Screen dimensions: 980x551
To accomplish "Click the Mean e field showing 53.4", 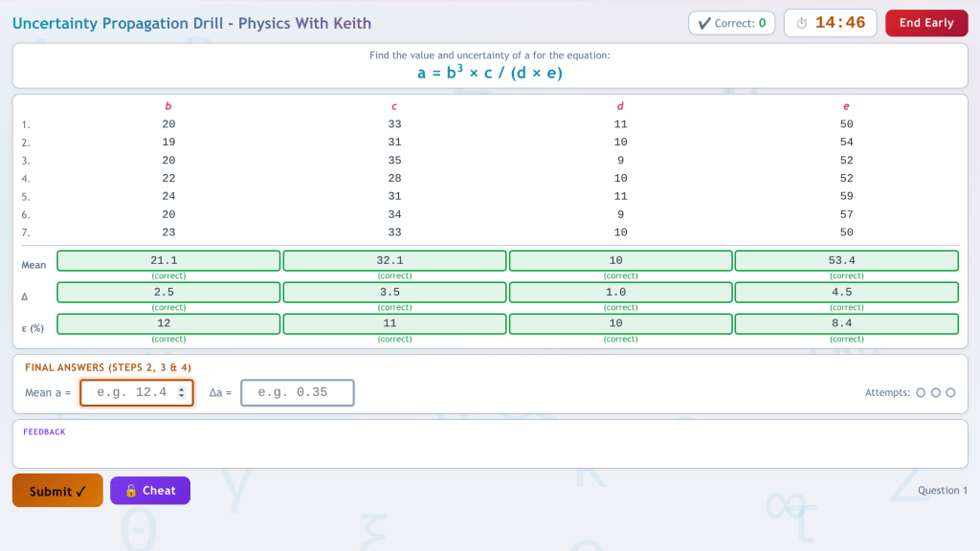I will pyautogui.click(x=846, y=260).
